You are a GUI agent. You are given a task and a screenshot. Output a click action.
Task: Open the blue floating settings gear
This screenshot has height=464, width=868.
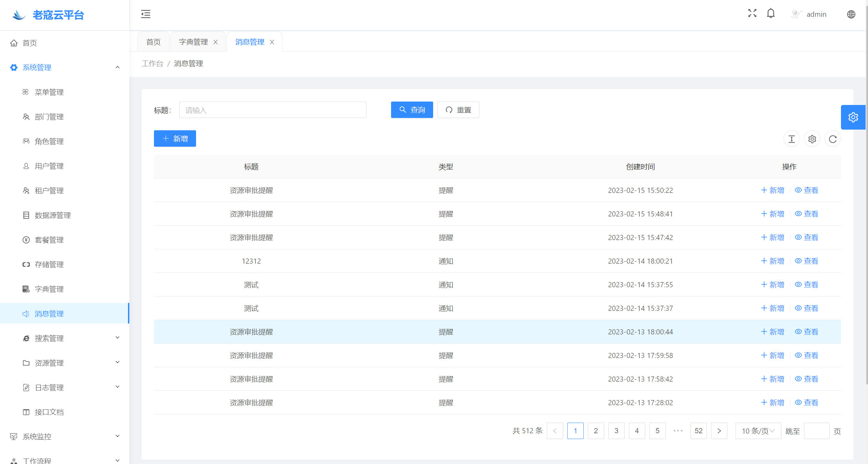point(853,117)
